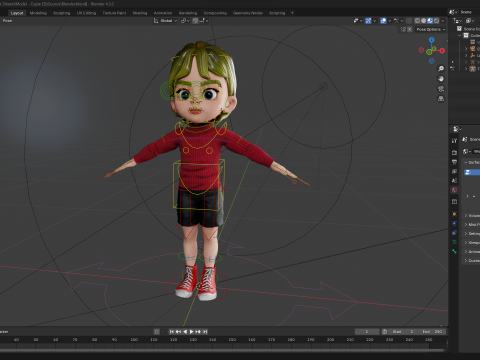Jump to previous keyframe in timeline
Screen dimensions: 480x360
point(178,331)
